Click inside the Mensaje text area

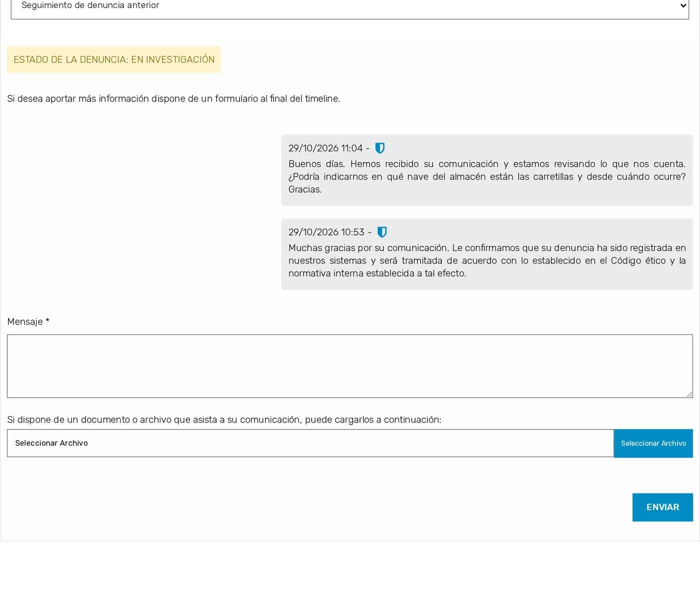(x=350, y=366)
